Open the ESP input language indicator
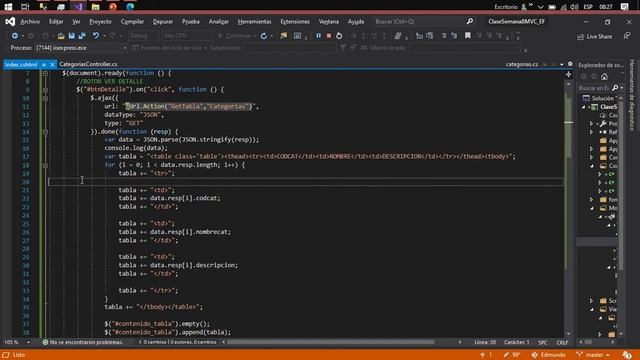This screenshot has height=360, width=640. point(588,7)
